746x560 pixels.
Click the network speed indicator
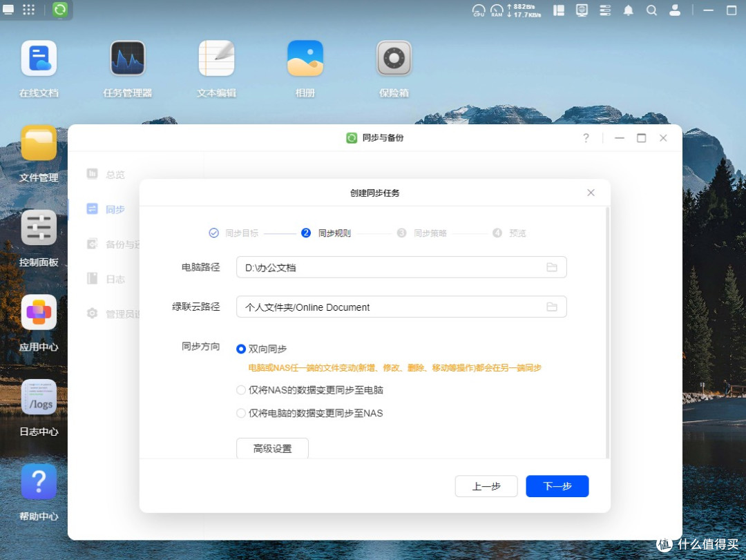524,10
